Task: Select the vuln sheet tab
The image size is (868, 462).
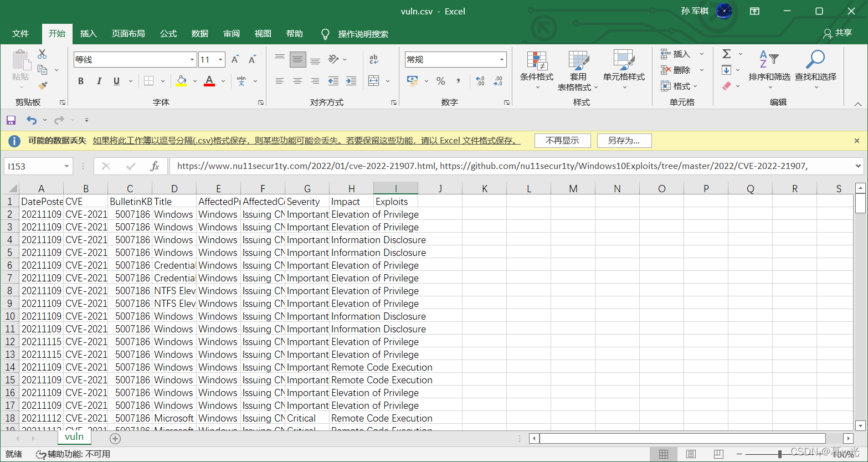Action: [x=74, y=437]
